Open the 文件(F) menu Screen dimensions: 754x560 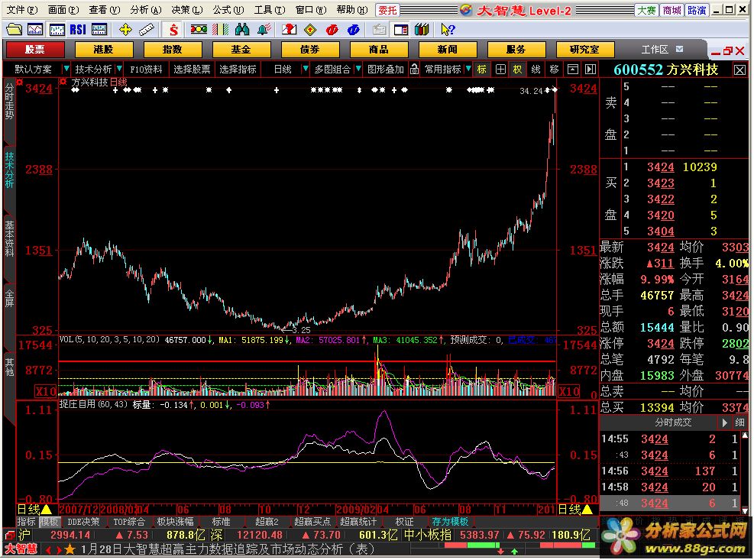[x=21, y=10]
